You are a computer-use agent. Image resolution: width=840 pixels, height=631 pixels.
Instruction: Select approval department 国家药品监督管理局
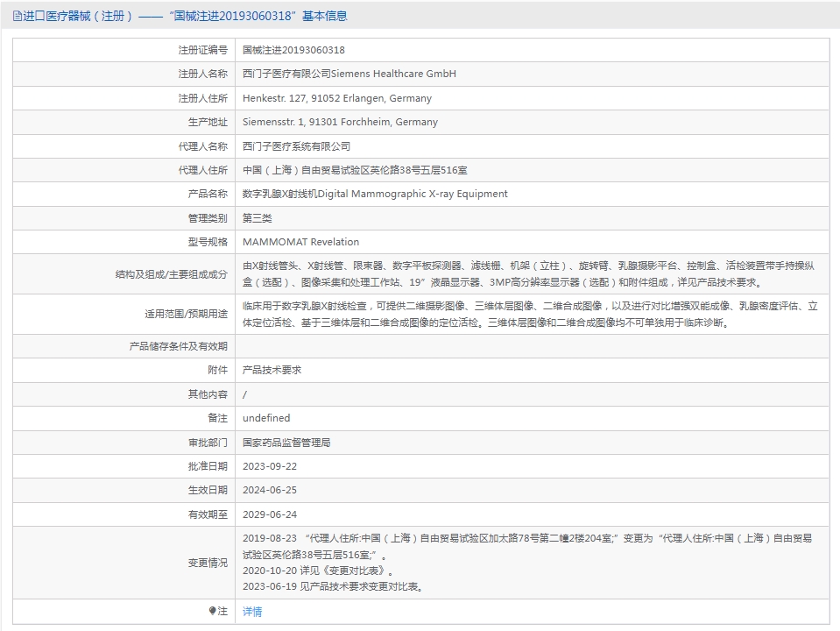(286, 443)
